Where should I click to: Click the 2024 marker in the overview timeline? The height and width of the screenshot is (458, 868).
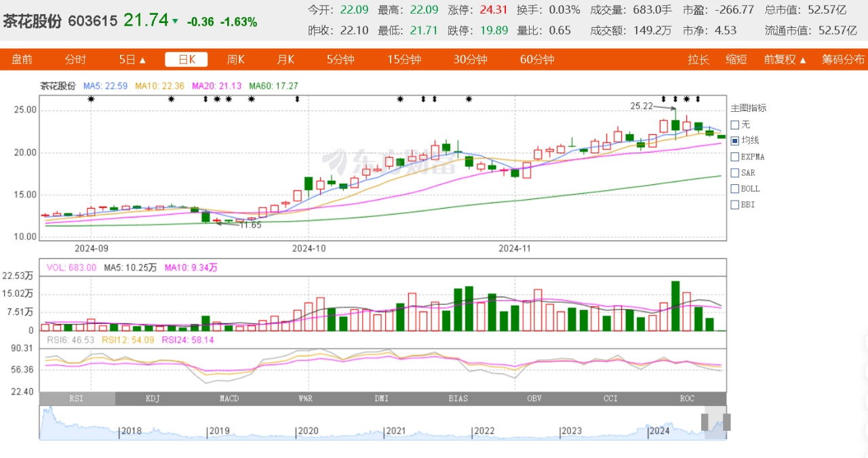click(660, 431)
